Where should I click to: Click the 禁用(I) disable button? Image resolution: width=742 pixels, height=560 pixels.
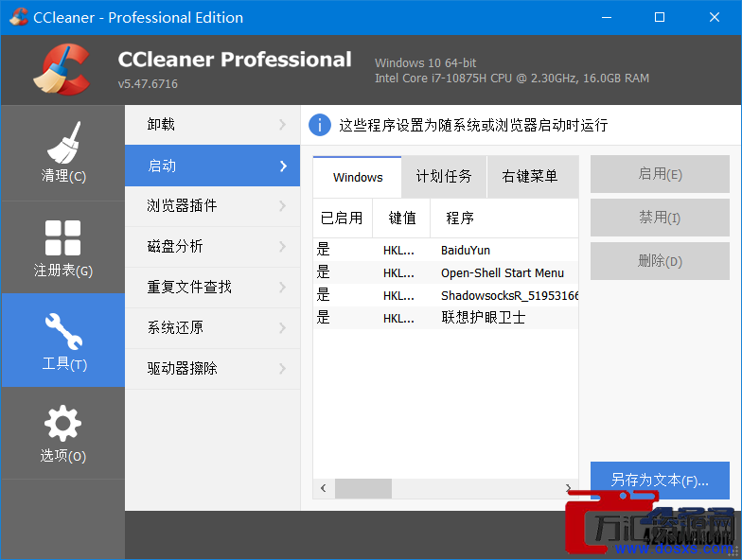point(660,218)
